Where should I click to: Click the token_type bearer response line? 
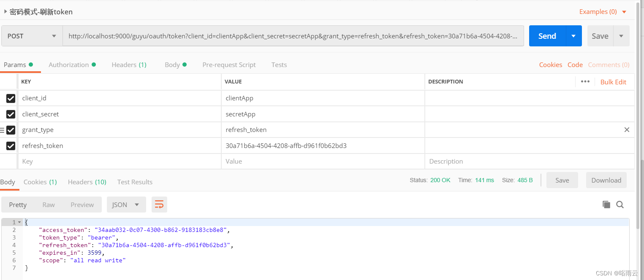79,237
